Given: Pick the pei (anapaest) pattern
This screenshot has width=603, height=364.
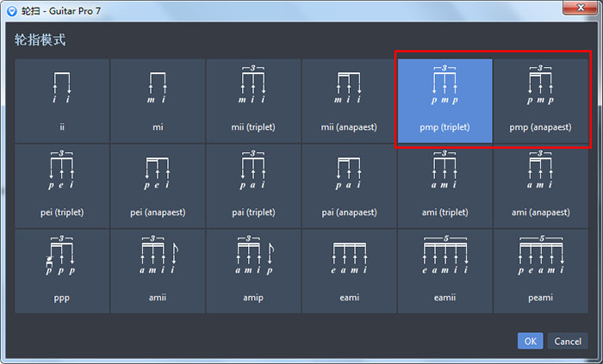Looking at the screenshot, I should (x=158, y=185).
